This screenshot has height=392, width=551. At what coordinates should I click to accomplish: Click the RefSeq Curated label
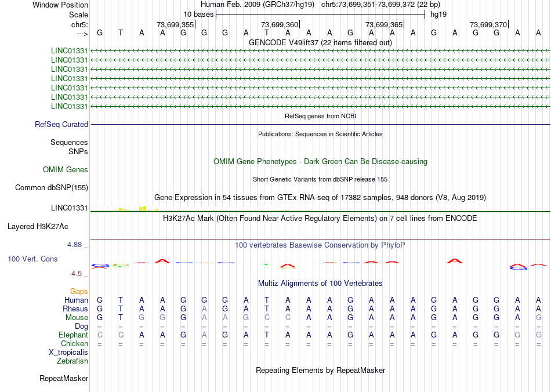click(x=61, y=124)
